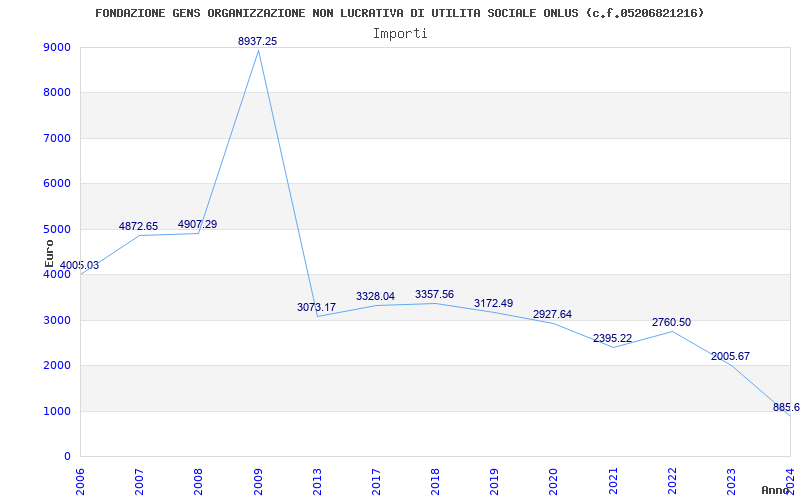This screenshot has height=500, width=800.
Task: Click the 2019 x-axis year label
Action: pyautogui.click(x=494, y=481)
